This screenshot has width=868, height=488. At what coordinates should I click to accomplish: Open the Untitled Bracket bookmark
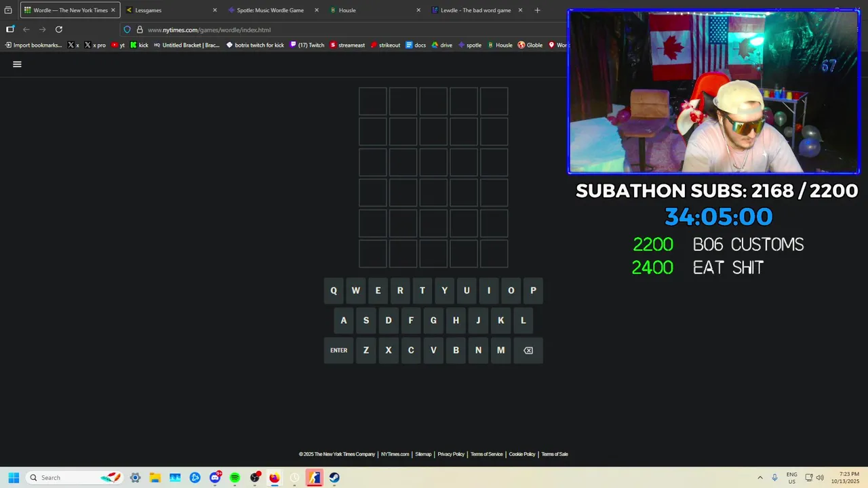point(186,45)
